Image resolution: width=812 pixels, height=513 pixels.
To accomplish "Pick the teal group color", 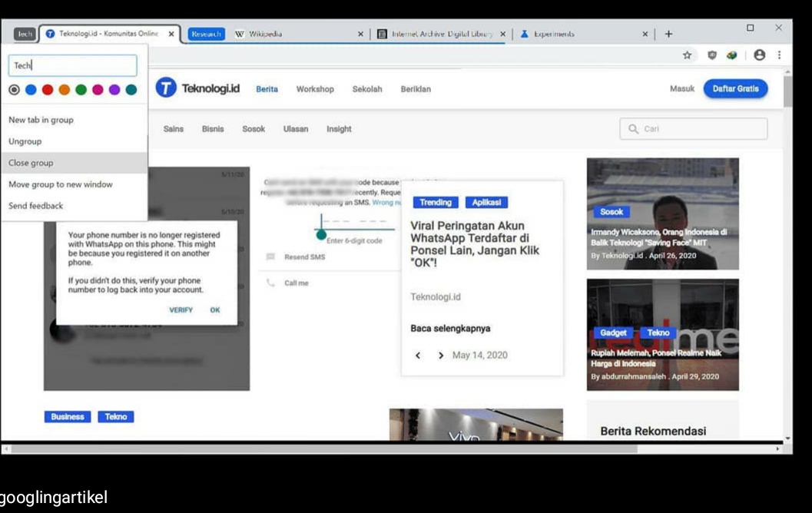I will point(131,90).
